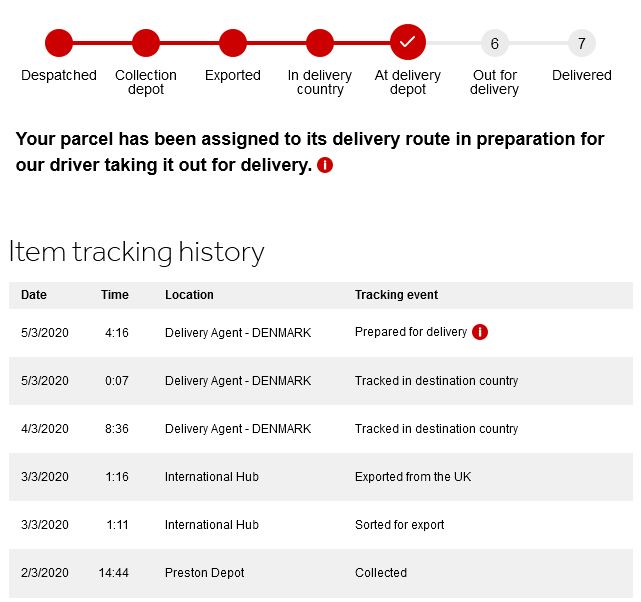Open info icon beside Prepared for delivery
The height and width of the screenshot is (602, 641).
coord(480,332)
